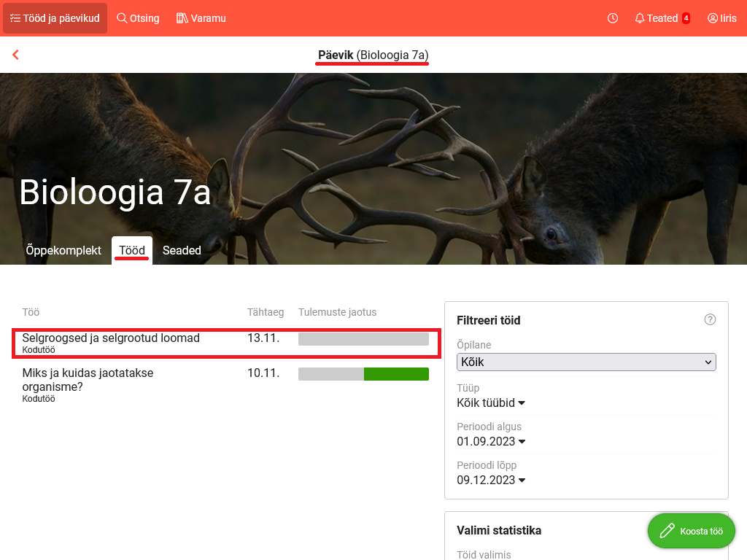Click the clock history icon
The width and height of the screenshot is (747, 560).
pos(613,18)
